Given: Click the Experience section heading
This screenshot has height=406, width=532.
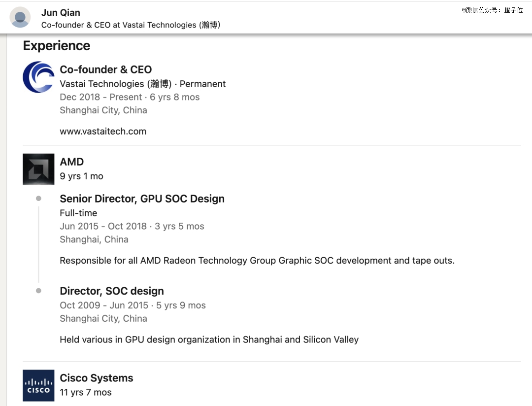Looking at the screenshot, I should point(56,46).
